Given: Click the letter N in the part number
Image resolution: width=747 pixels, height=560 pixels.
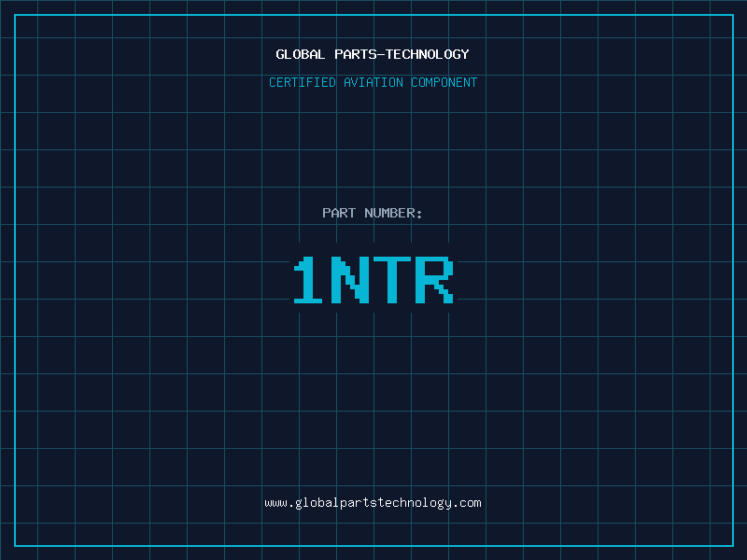Looking at the screenshot, I should (351, 282).
